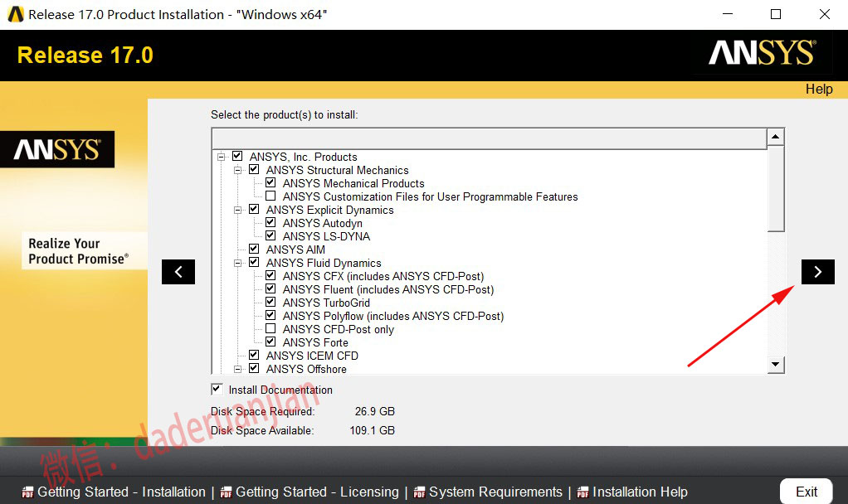Toggle ANSYS Structural Mechanics checkbox

(x=254, y=170)
